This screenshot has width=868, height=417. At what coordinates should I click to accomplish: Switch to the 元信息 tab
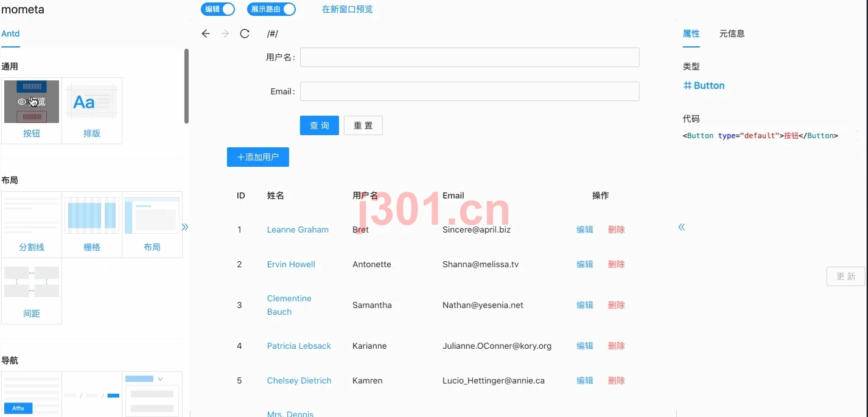(x=732, y=33)
